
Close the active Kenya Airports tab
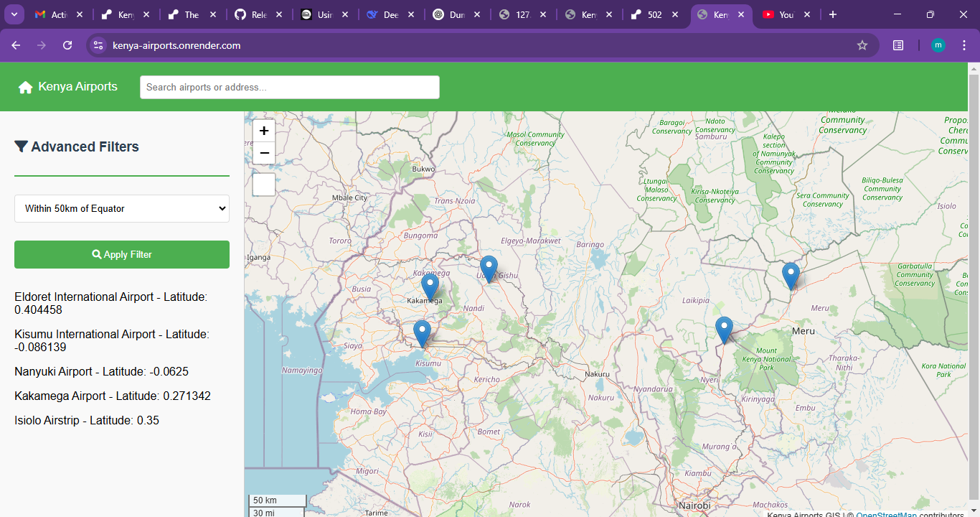(x=741, y=14)
